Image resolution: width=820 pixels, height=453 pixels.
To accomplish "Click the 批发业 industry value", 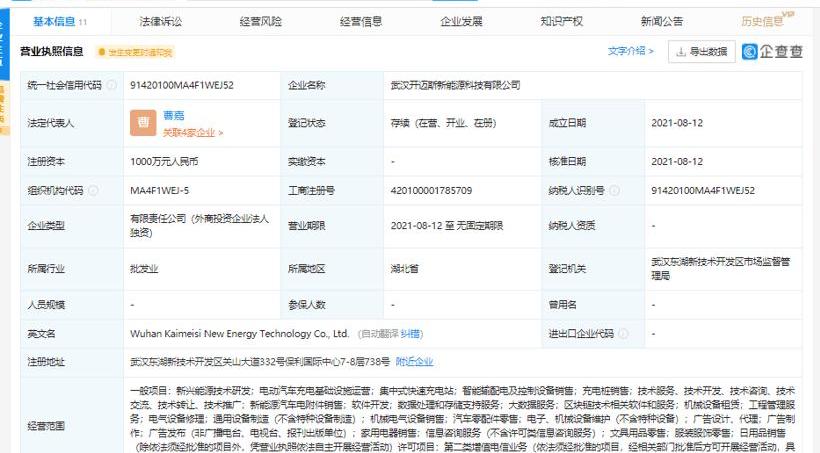I will click(x=144, y=269).
